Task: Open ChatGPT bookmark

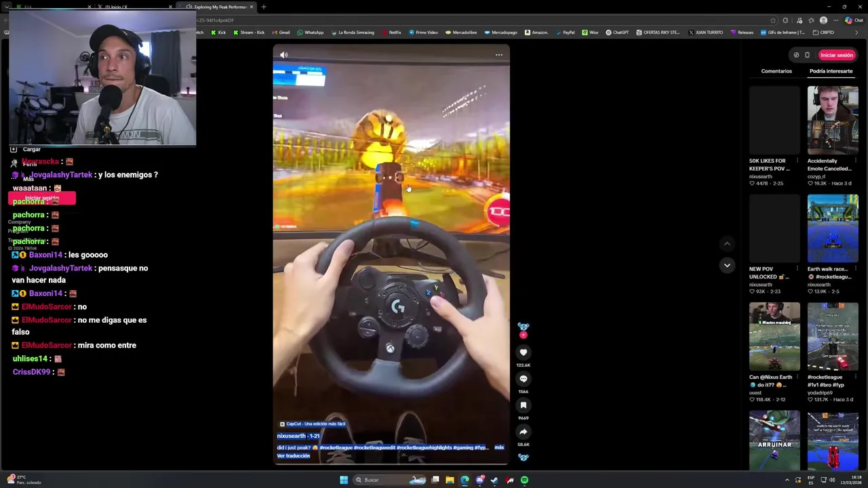Action: pyautogui.click(x=617, y=33)
